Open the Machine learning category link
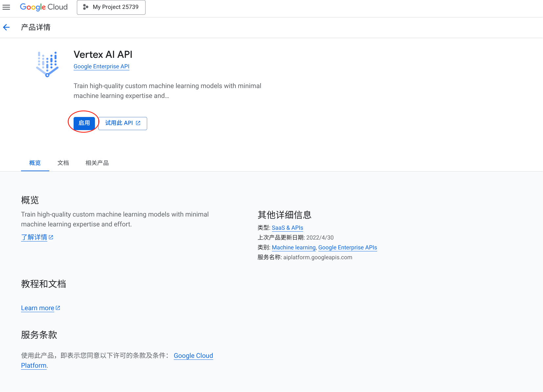Viewport: 543px width, 392px height. pos(293,247)
